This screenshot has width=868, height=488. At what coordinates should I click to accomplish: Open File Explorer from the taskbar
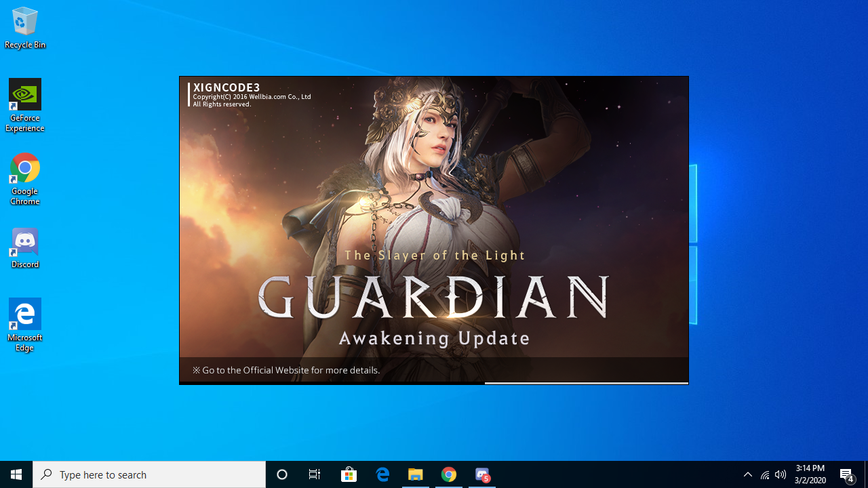pyautogui.click(x=416, y=474)
